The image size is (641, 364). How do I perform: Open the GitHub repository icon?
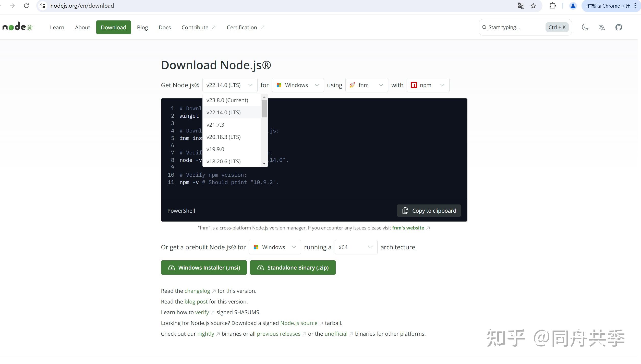click(x=619, y=27)
